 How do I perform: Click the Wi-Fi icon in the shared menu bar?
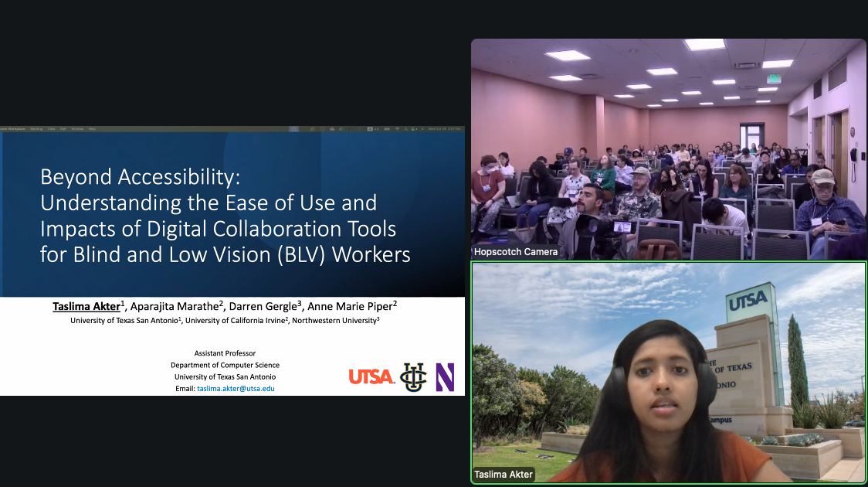pyautogui.click(x=397, y=129)
